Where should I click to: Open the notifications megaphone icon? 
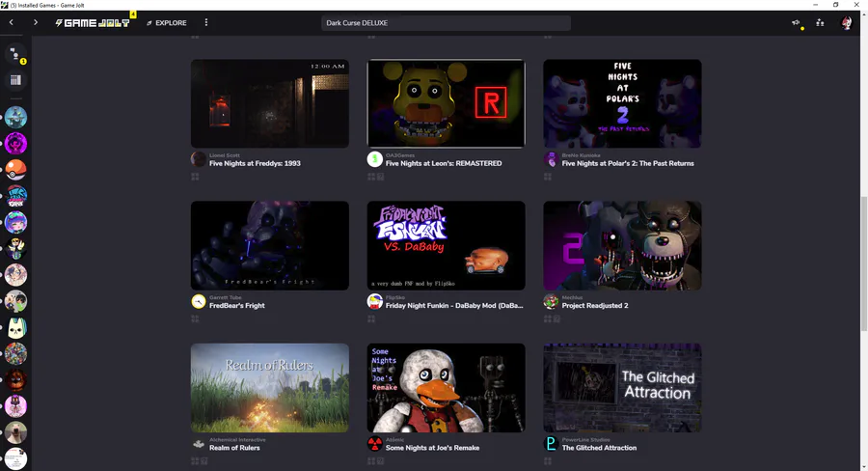click(x=796, y=23)
